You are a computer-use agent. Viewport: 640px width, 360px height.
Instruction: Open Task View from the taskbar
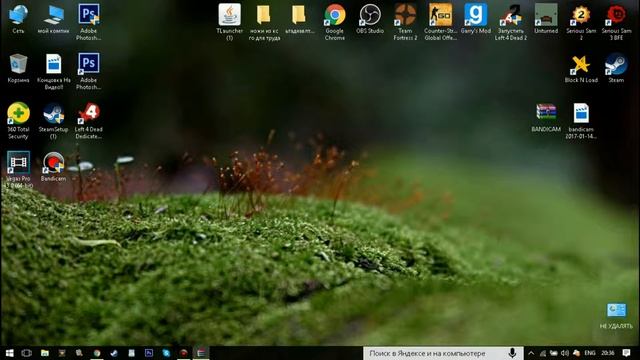pyautogui.click(x=27, y=353)
